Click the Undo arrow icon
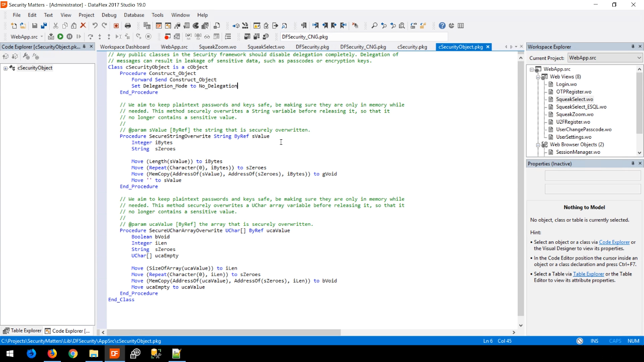 [95, 26]
